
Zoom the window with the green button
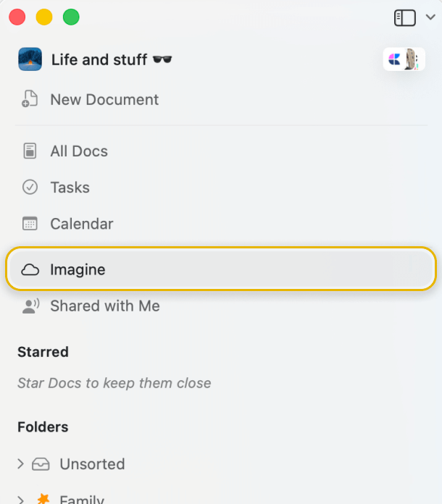pyautogui.click(x=71, y=17)
